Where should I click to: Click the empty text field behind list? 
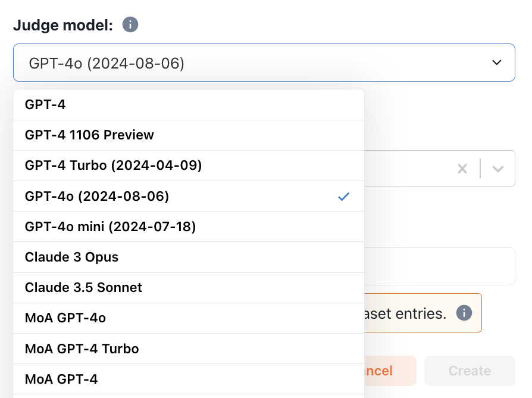pyautogui.click(x=439, y=266)
